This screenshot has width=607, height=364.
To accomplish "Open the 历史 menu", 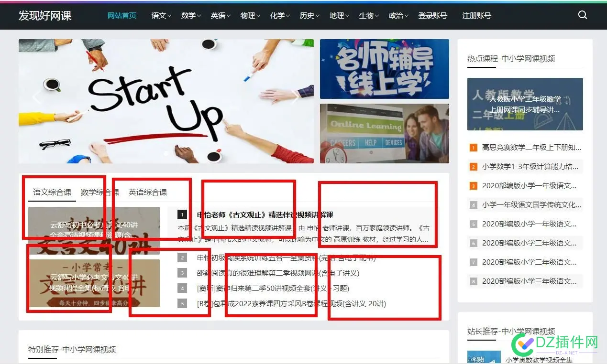I will coord(309,15).
